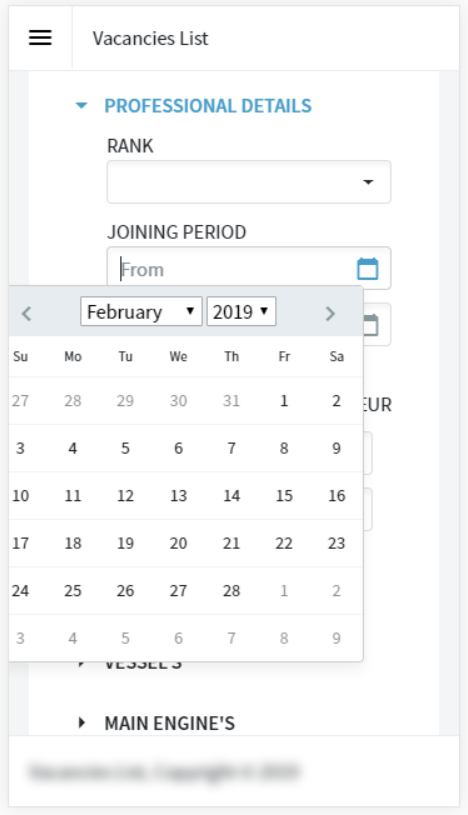
Task: Select February 10 in the calendar
Action: (x=20, y=496)
